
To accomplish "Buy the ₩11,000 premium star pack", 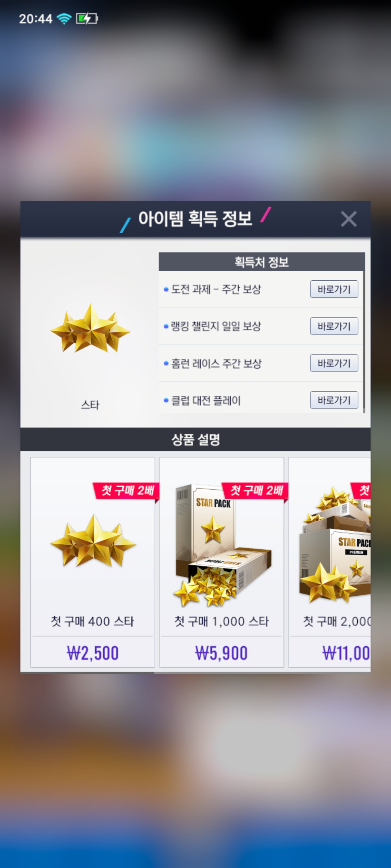I will click(x=346, y=653).
